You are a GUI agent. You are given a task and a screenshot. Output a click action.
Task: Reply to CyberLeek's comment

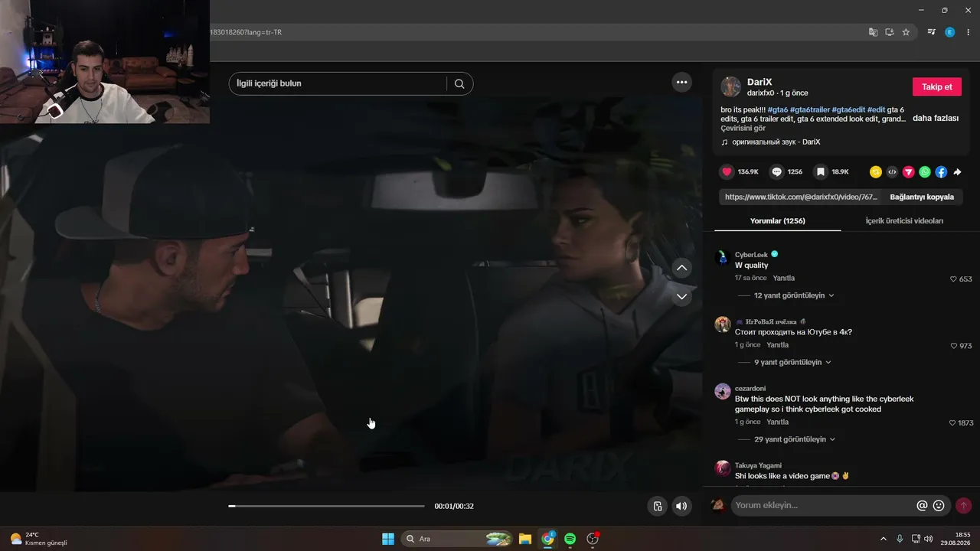click(784, 278)
